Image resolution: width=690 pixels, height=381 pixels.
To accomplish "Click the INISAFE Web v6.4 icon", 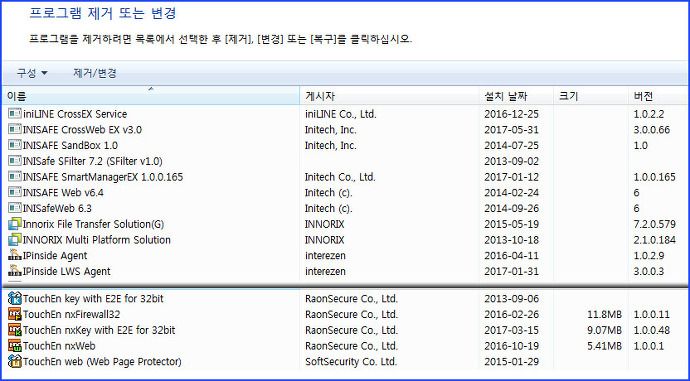I will (x=15, y=192).
